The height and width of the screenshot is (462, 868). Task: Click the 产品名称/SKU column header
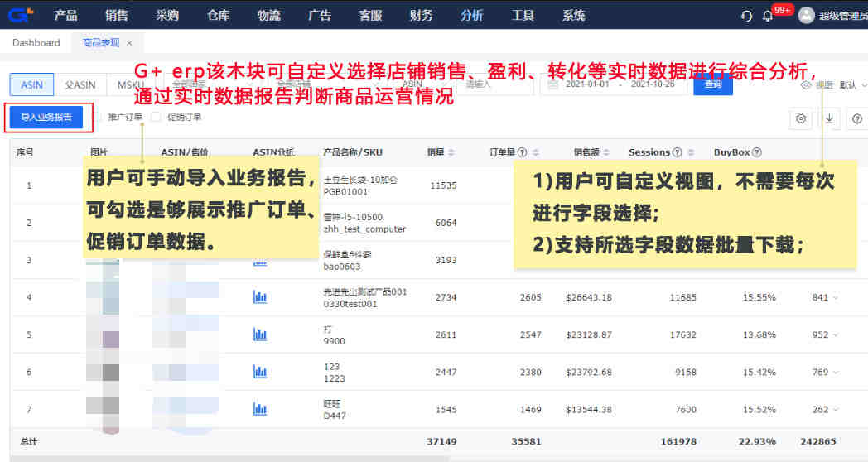(353, 152)
